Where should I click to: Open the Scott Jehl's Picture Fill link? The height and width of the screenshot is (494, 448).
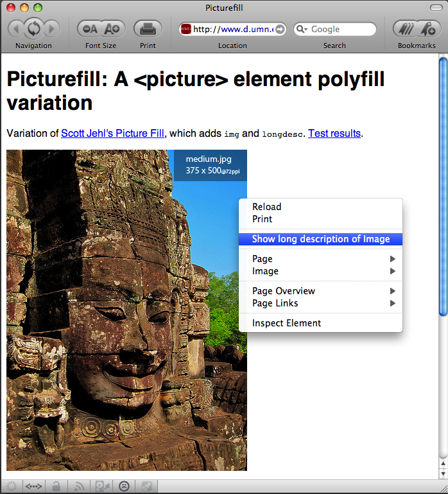click(112, 134)
